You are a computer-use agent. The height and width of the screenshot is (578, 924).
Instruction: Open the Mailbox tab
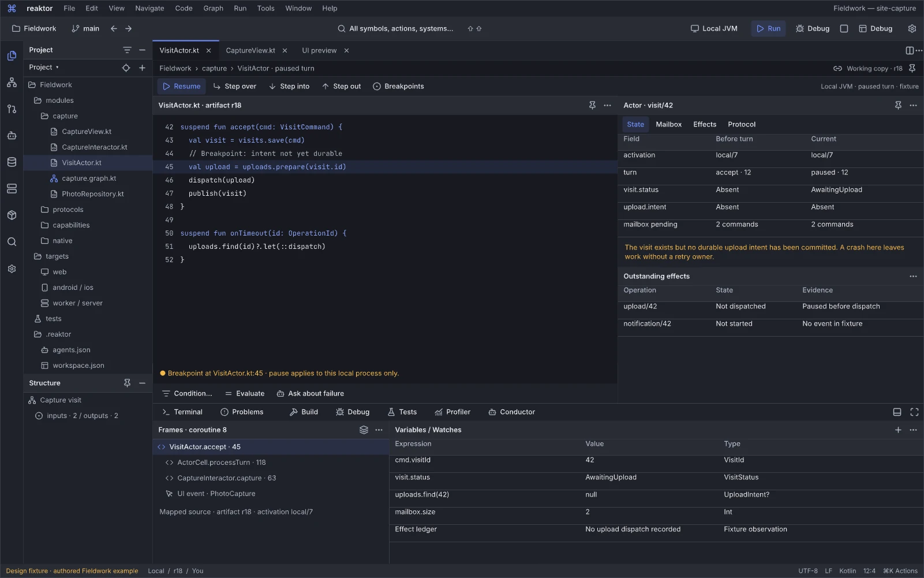pyautogui.click(x=668, y=124)
